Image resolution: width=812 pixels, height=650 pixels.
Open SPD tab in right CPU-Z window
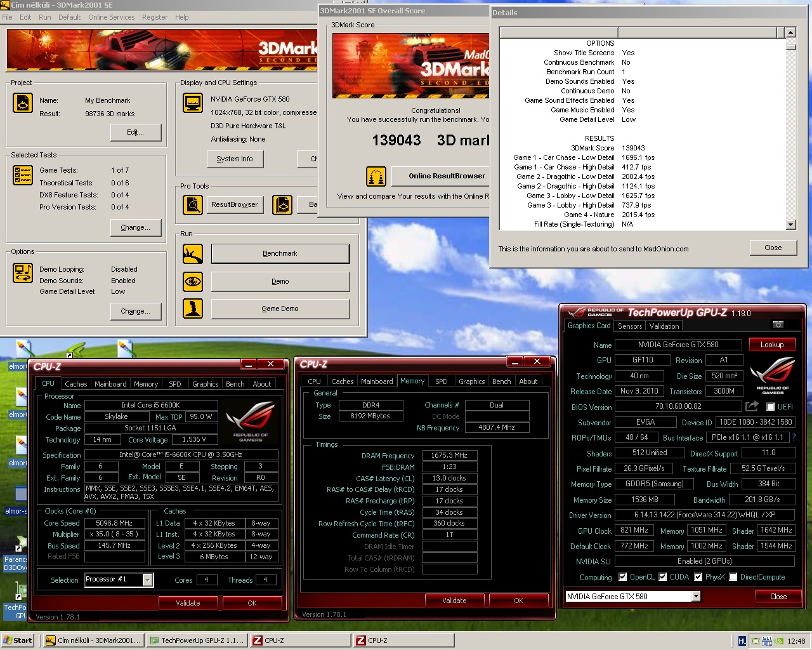pos(442,381)
